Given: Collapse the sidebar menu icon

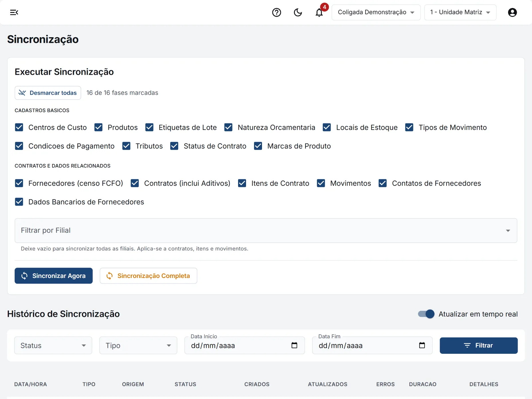Looking at the screenshot, I should (x=14, y=12).
